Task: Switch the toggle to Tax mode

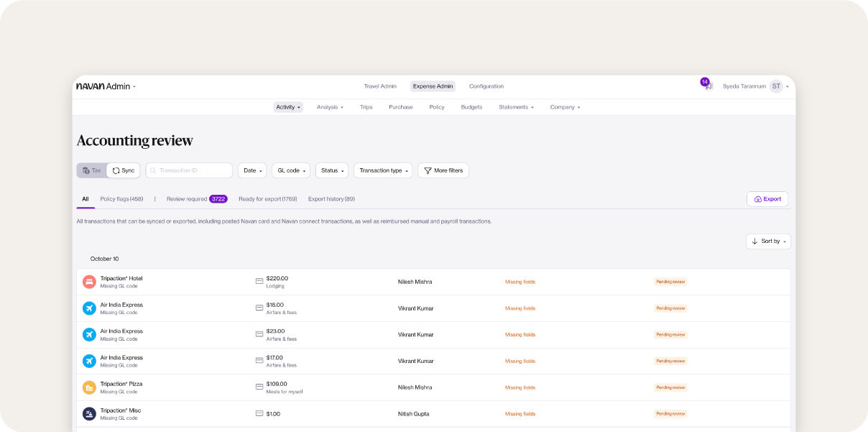Action: point(92,170)
